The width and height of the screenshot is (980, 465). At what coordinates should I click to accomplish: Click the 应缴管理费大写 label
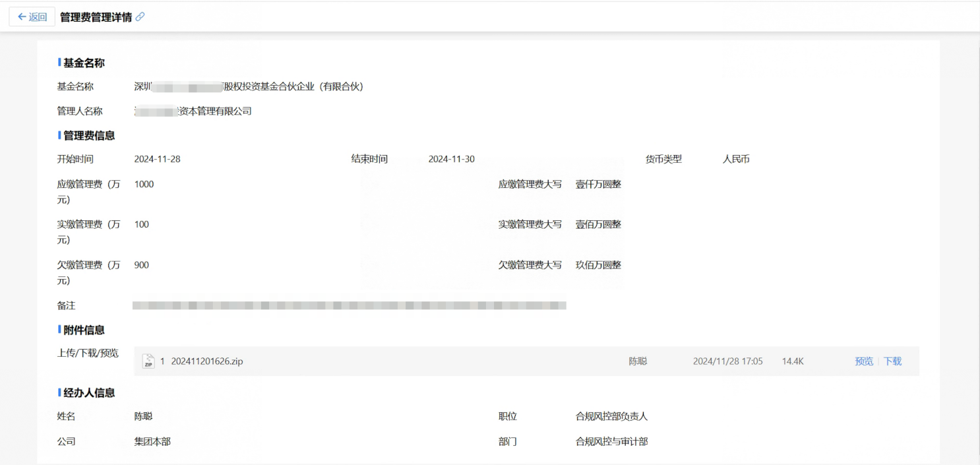coord(530,185)
